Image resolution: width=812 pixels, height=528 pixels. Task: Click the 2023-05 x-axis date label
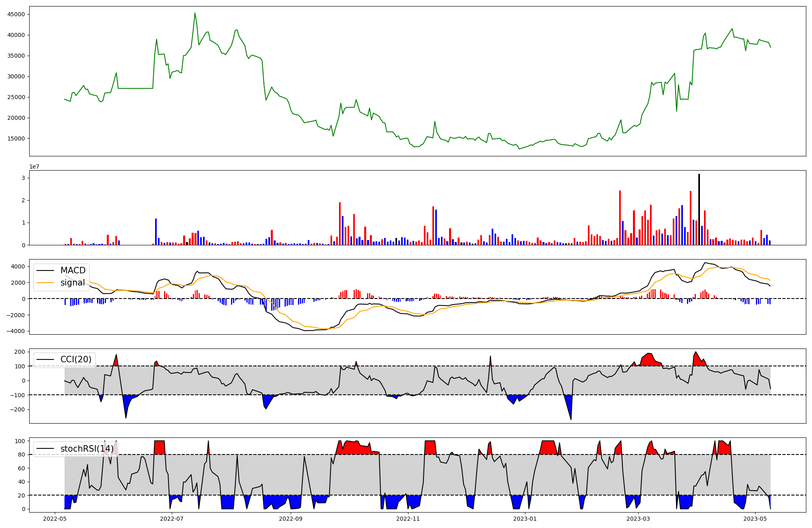[x=755, y=519]
